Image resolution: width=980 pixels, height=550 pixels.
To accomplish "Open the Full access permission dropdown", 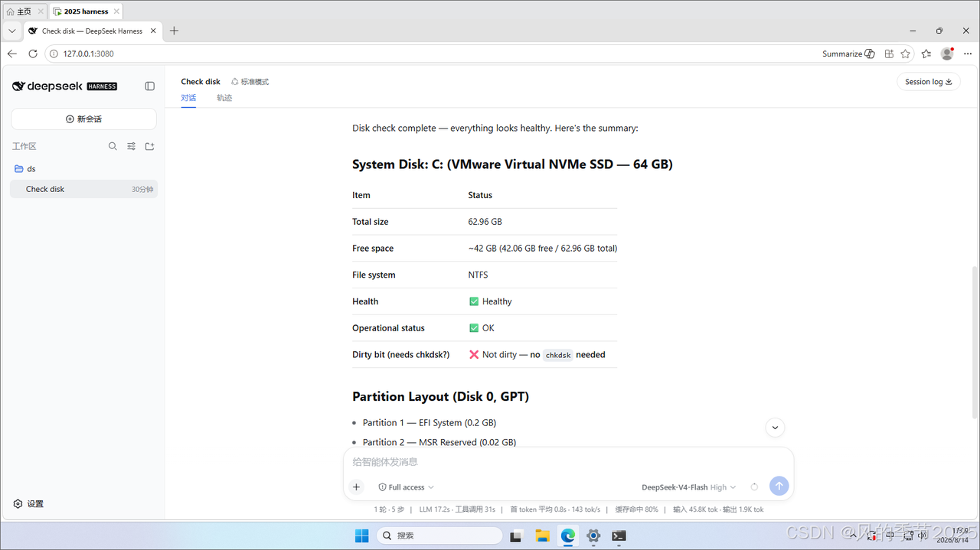I will (406, 487).
